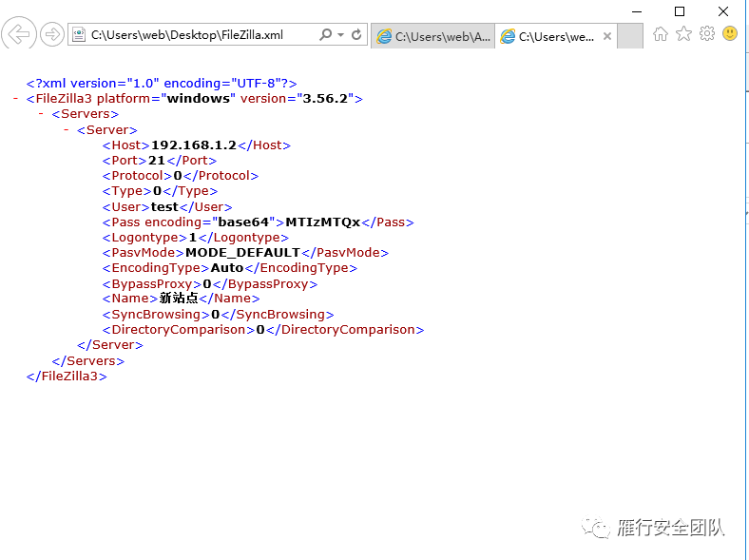Click the opening <Type> tag
749x560 pixels.
tap(126, 191)
